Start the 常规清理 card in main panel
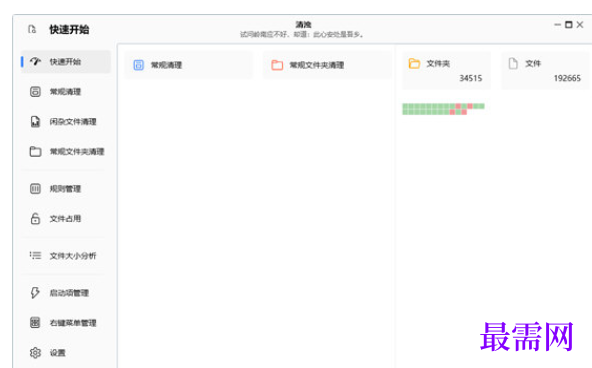The image size is (592, 368). [x=188, y=65]
